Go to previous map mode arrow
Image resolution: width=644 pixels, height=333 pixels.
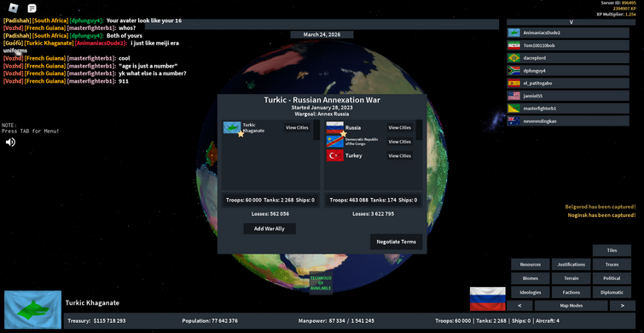(x=519, y=306)
